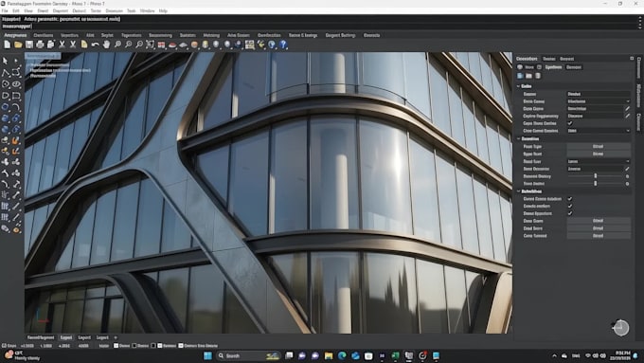Open Microsoft Edge from the taskbar
This screenshot has width=644, height=363.
coord(342,355)
